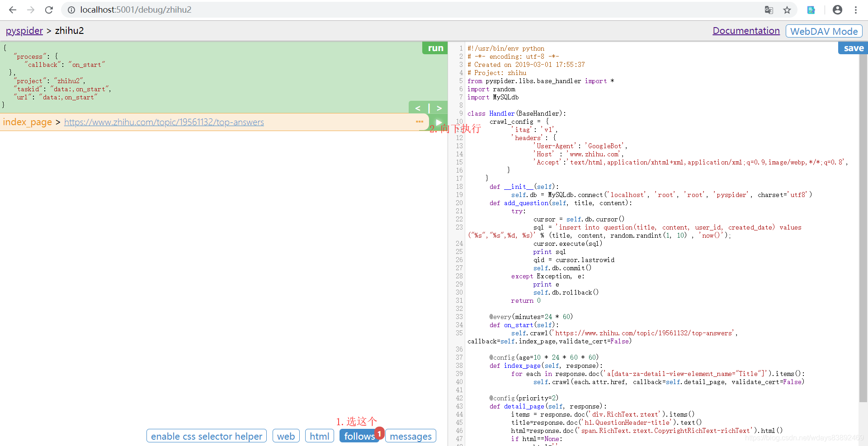Image resolution: width=868 pixels, height=446 pixels.
Task: Click the "self.db.rollback()" code line
Action: point(566,292)
